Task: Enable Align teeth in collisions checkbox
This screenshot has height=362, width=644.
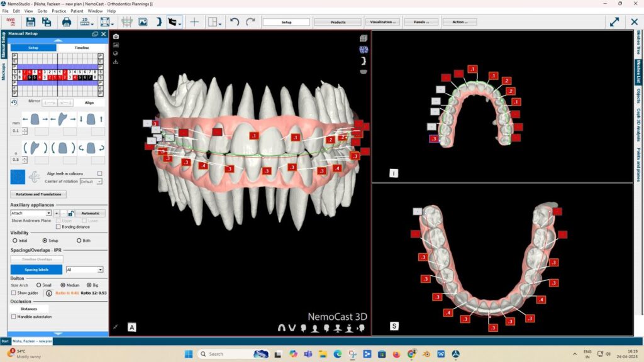Action: pos(99,173)
